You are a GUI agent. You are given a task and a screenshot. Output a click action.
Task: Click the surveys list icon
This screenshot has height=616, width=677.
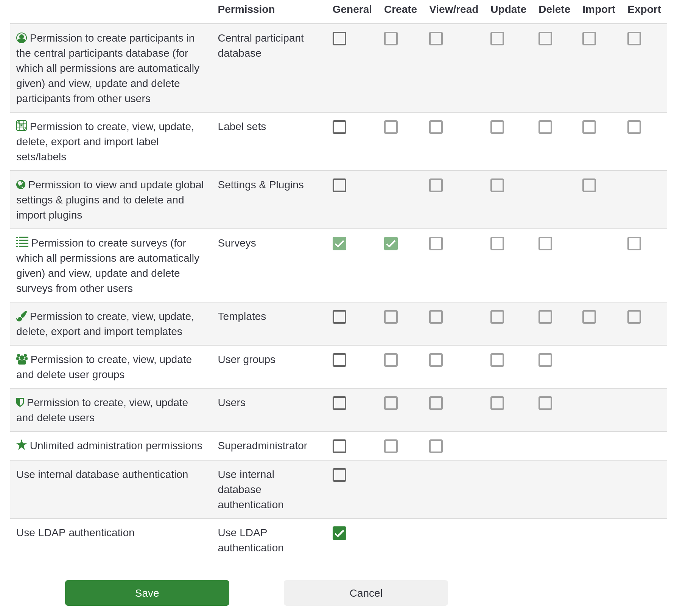pyautogui.click(x=22, y=242)
